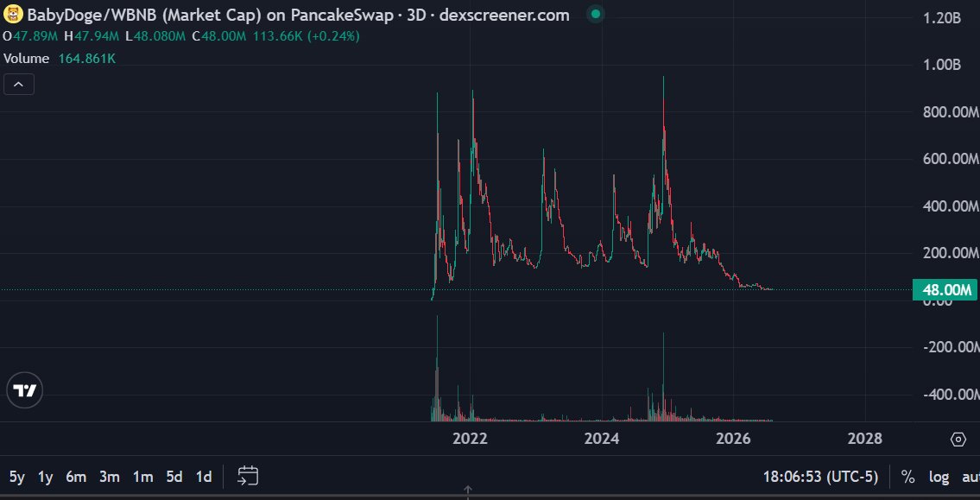Toggle auto scale mode
The height and width of the screenshot is (500, 980).
click(x=971, y=477)
